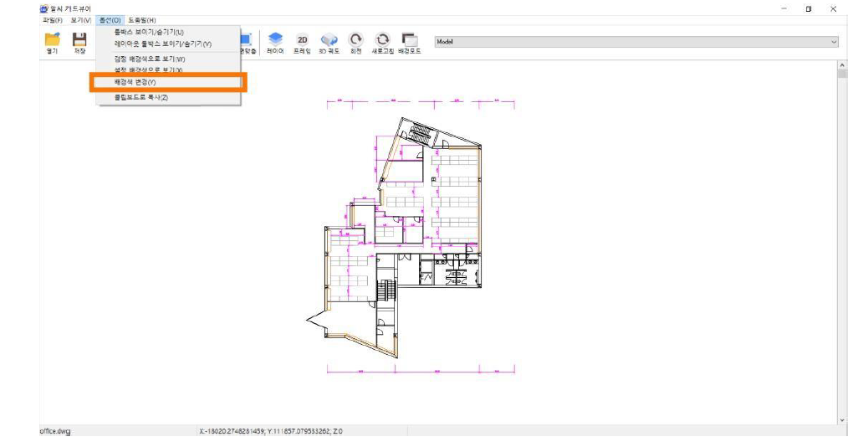Viewport: 868px width, 447px height.
Task: Open the 파일(F) menu
Action: click(53, 20)
